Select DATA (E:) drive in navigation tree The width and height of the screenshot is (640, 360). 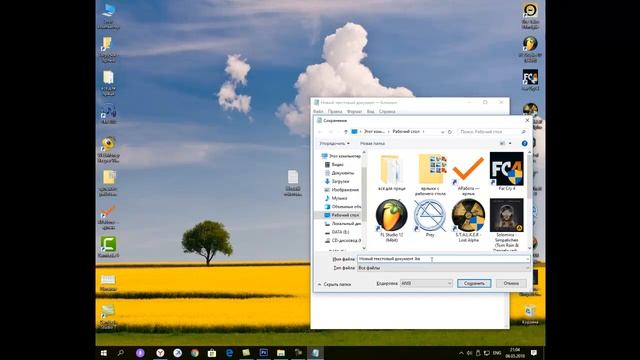(x=337, y=232)
